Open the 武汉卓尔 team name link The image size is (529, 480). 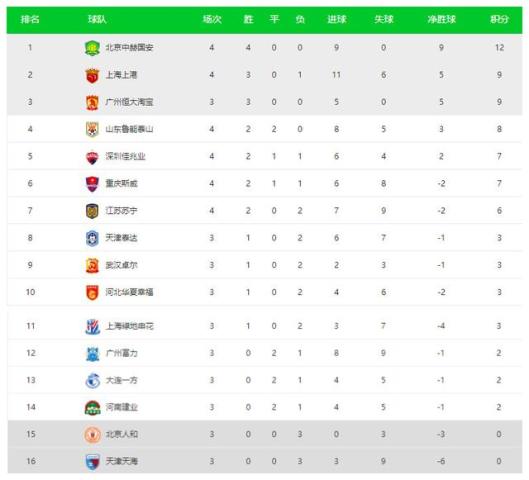[121, 265]
